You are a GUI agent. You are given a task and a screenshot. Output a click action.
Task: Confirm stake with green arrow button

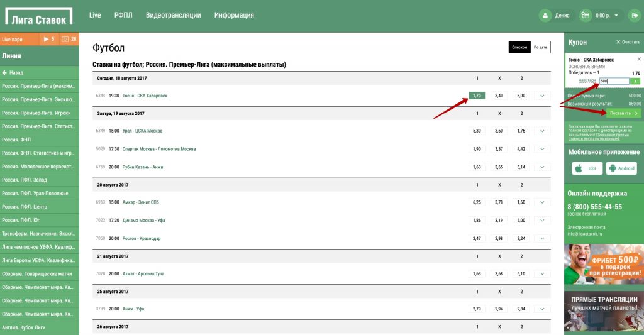(x=635, y=81)
